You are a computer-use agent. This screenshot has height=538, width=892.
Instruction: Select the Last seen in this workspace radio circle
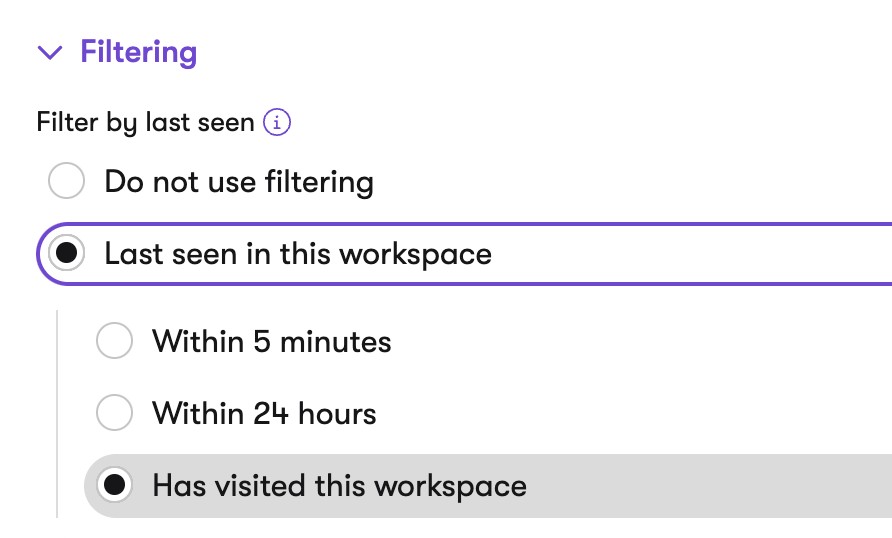(67, 253)
